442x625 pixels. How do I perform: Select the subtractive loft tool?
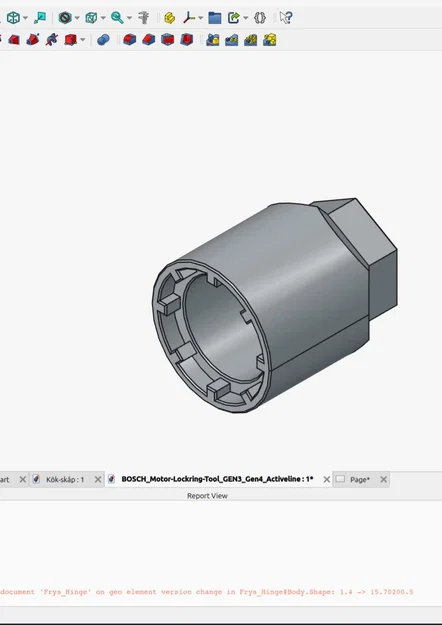coord(14,39)
